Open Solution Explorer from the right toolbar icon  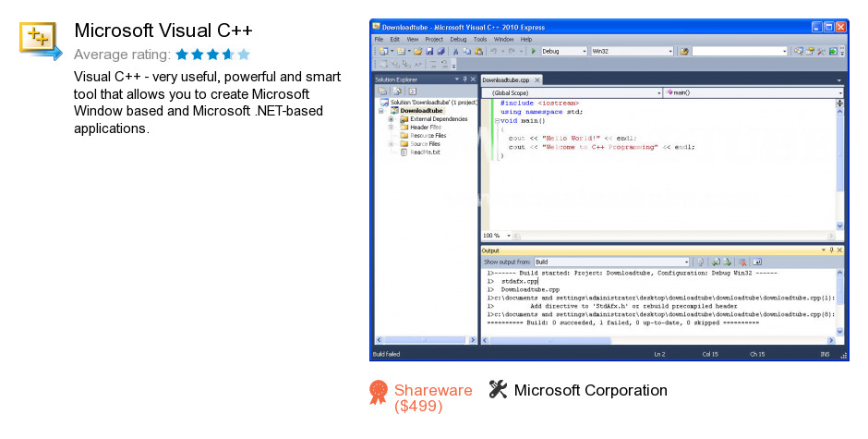point(798,51)
